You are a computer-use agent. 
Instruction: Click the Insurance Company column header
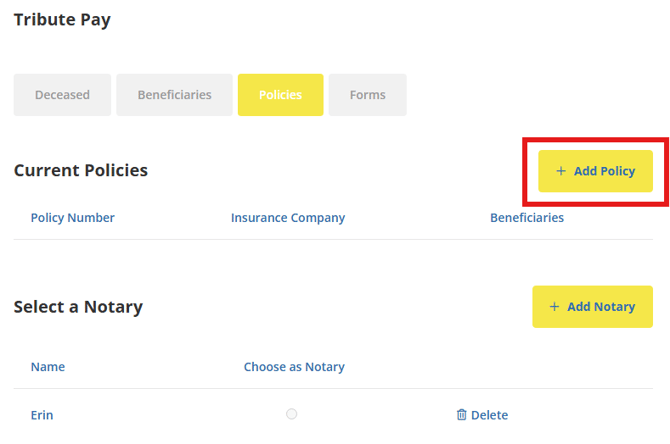(x=288, y=218)
